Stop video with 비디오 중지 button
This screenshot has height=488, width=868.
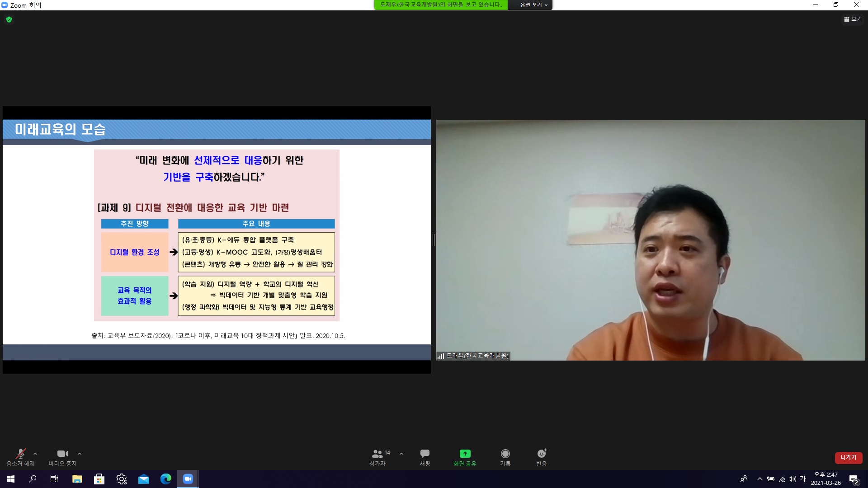(x=62, y=457)
